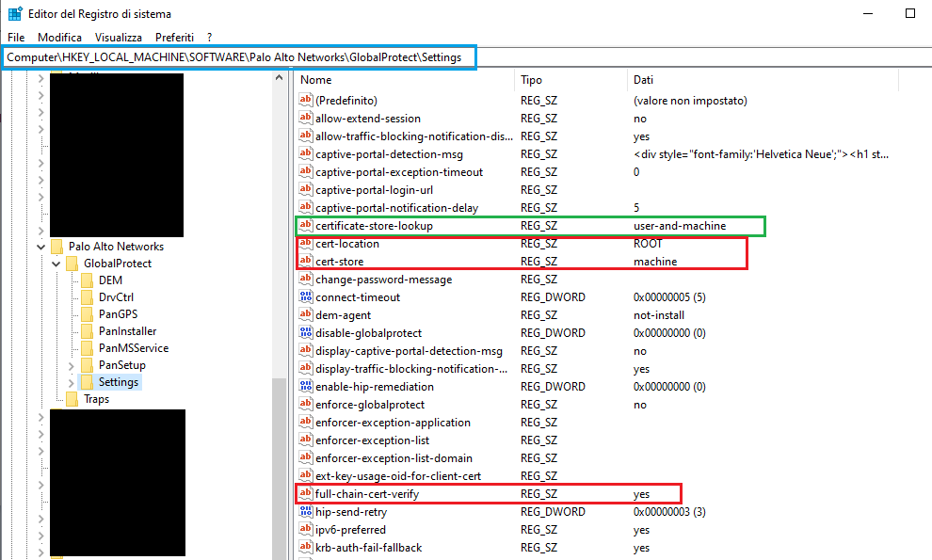
Task: Click the string icon of full-chain-cert-verify
Action: point(305,494)
